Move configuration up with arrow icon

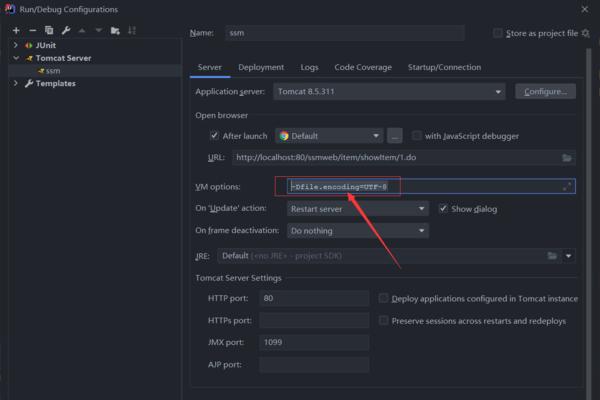point(82,30)
